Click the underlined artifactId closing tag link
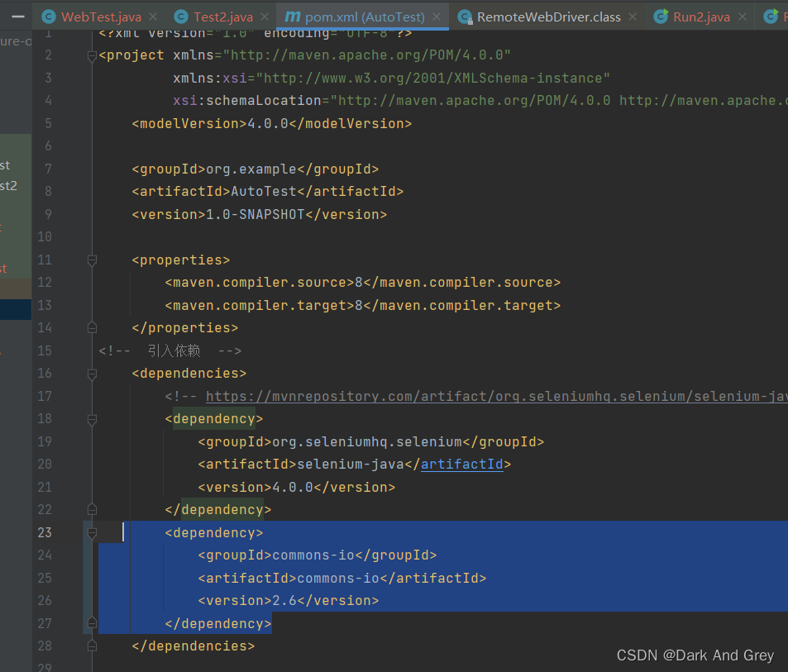 tap(462, 464)
